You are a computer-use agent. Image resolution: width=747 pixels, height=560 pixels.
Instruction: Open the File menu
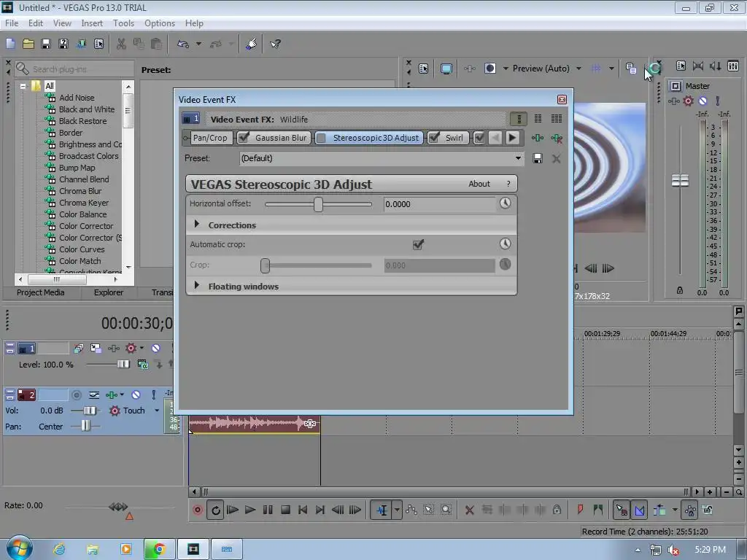pos(12,23)
